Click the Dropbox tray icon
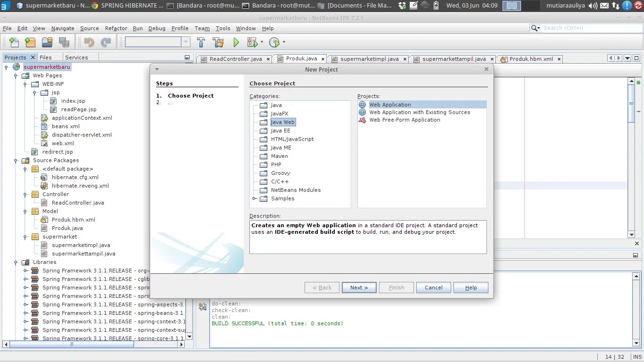The image size is (644, 362). pyautogui.click(x=402, y=6)
